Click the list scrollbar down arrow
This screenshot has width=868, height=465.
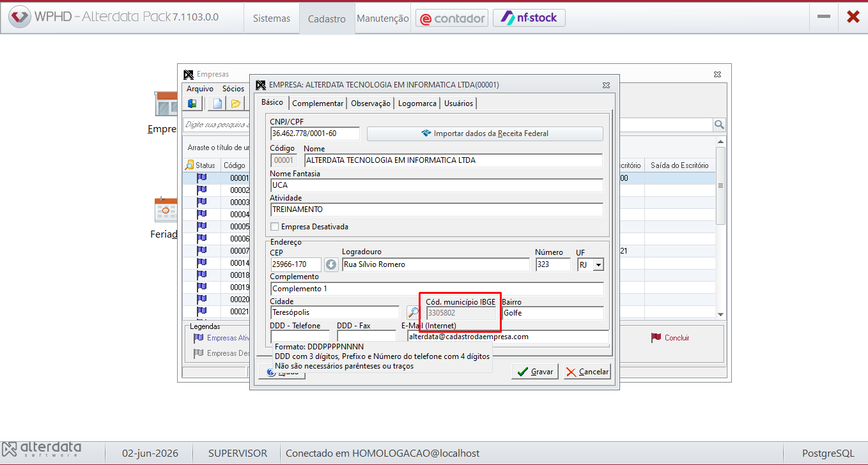coord(721,314)
